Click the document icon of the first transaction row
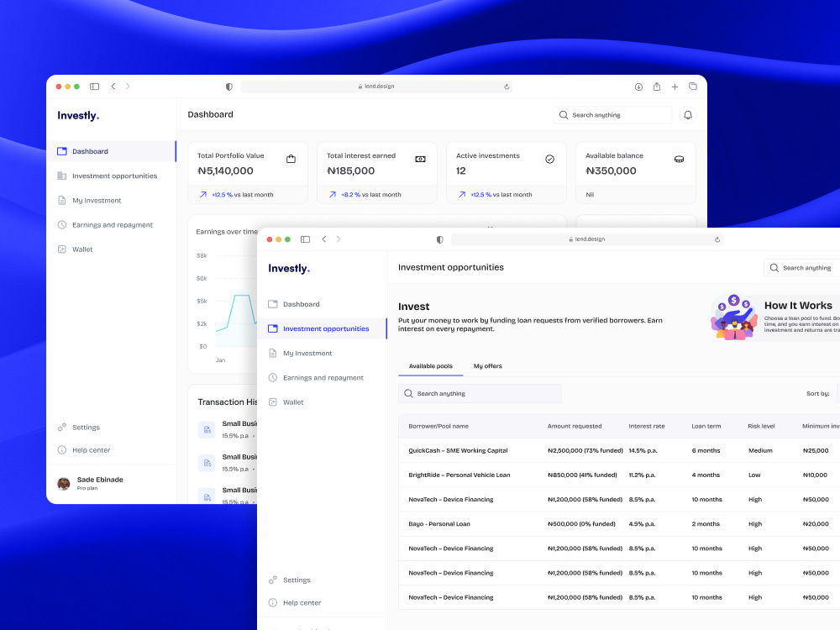The width and height of the screenshot is (840, 630). click(207, 429)
